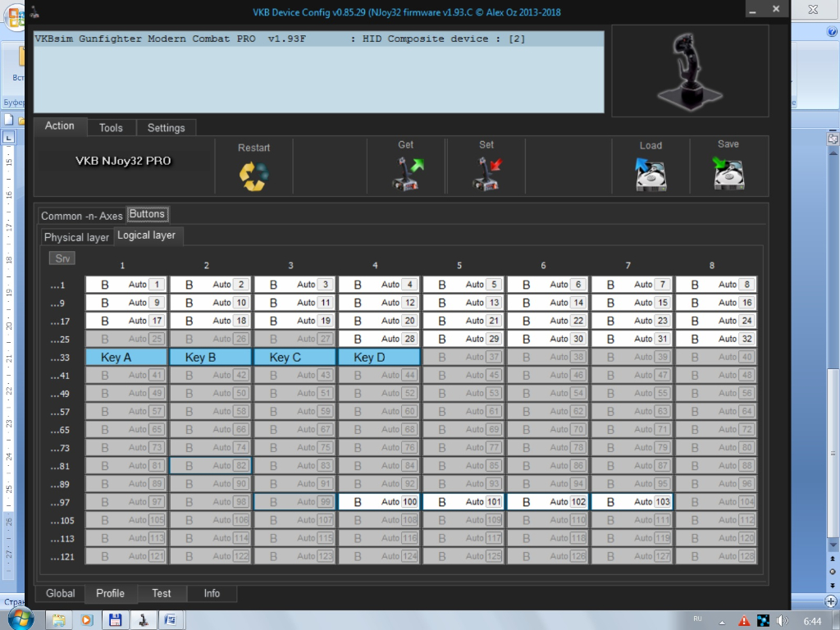Click the volume speaker icon in system tray
Viewport: 840px width, 630px height.
[782, 620]
